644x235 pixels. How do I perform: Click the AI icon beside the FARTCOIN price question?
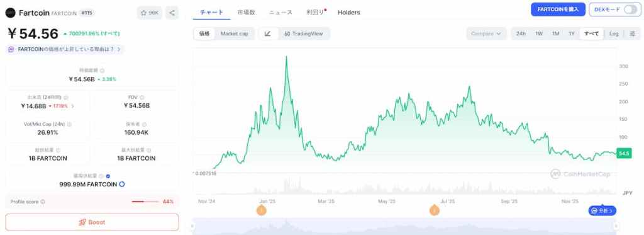(x=11, y=49)
